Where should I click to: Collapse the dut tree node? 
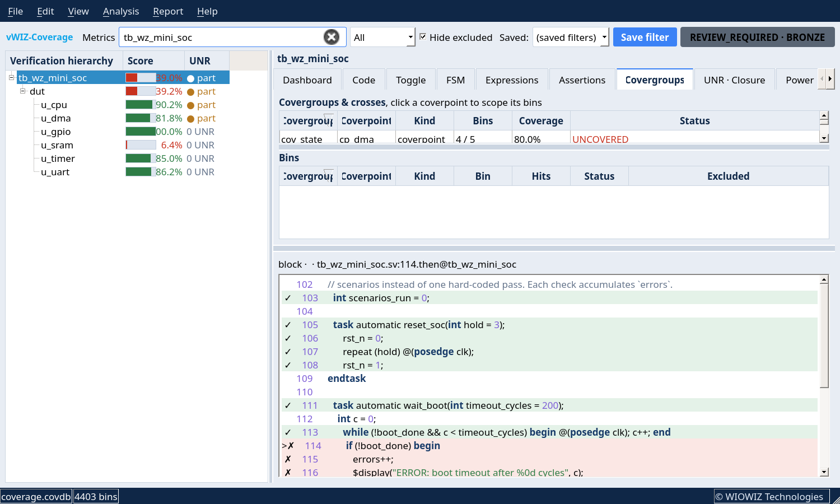coord(23,91)
